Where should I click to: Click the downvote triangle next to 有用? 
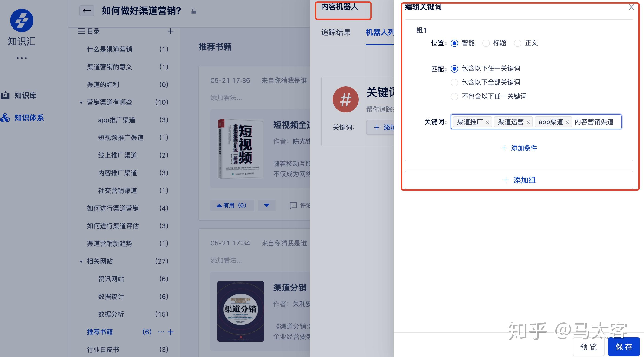pyautogui.click(x=266, y=205)
